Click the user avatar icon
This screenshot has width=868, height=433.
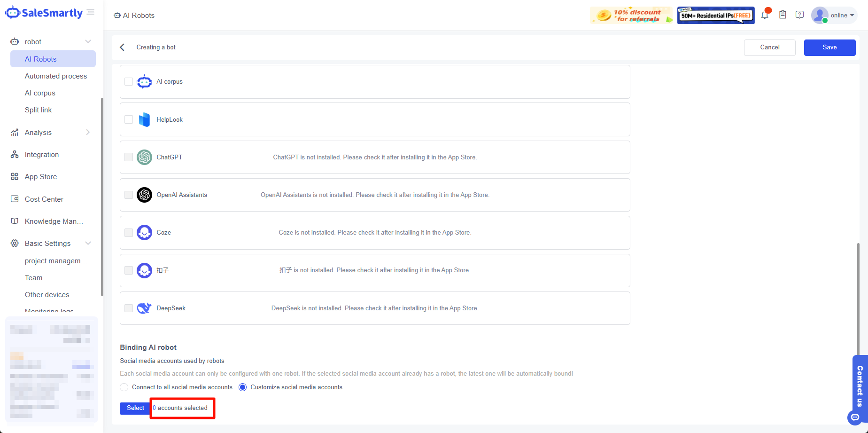pyautogui.click(x=820, y=15)
